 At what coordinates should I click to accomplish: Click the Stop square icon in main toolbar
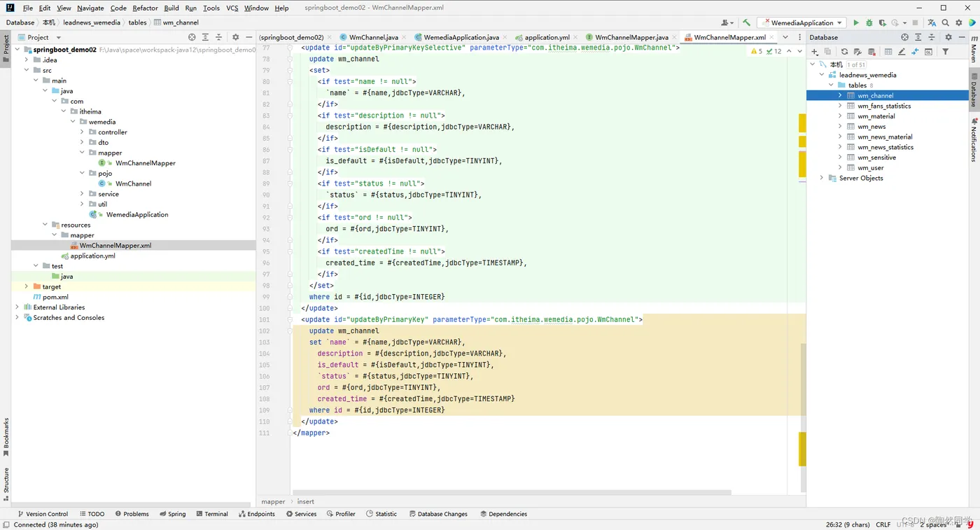pos(915,23)
